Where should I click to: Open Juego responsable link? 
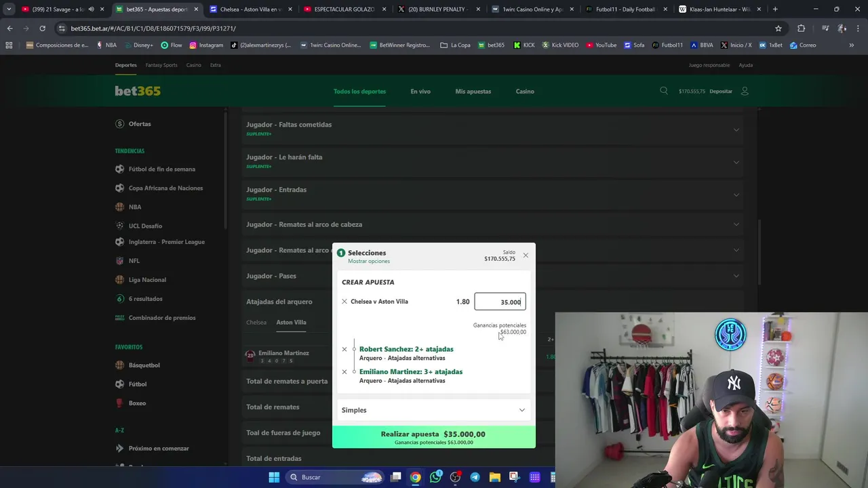pyautogui.click(x=709, y=65)
